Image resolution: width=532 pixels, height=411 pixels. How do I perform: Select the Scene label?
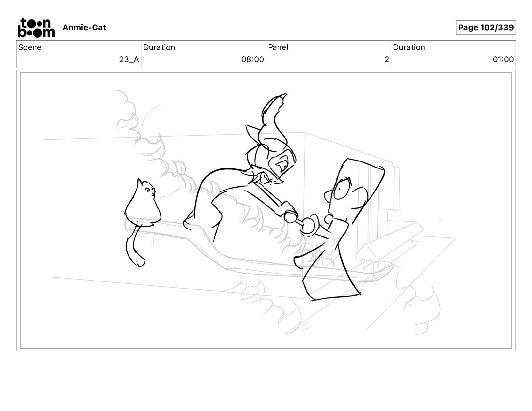(30, 47)
